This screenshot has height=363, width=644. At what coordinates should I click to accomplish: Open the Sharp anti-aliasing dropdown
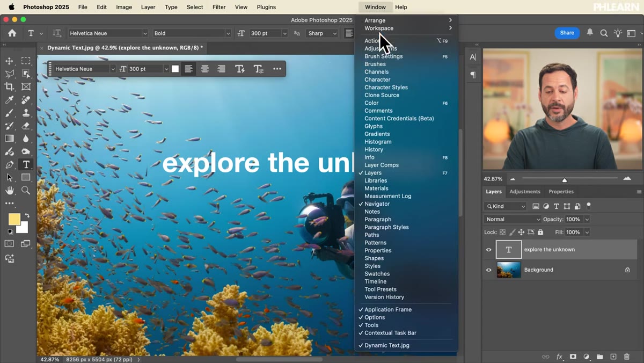pos(322,33)
